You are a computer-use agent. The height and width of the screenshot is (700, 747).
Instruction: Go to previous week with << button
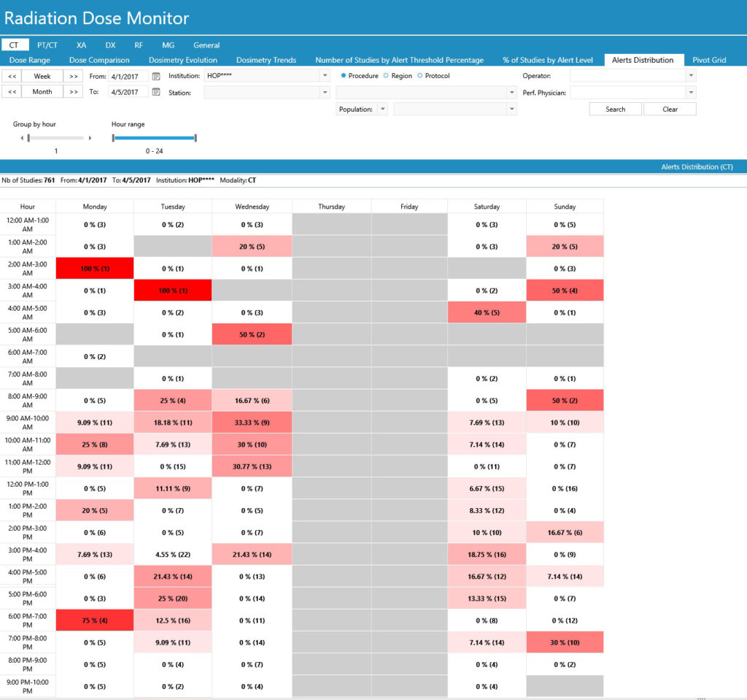pos(12,76)
